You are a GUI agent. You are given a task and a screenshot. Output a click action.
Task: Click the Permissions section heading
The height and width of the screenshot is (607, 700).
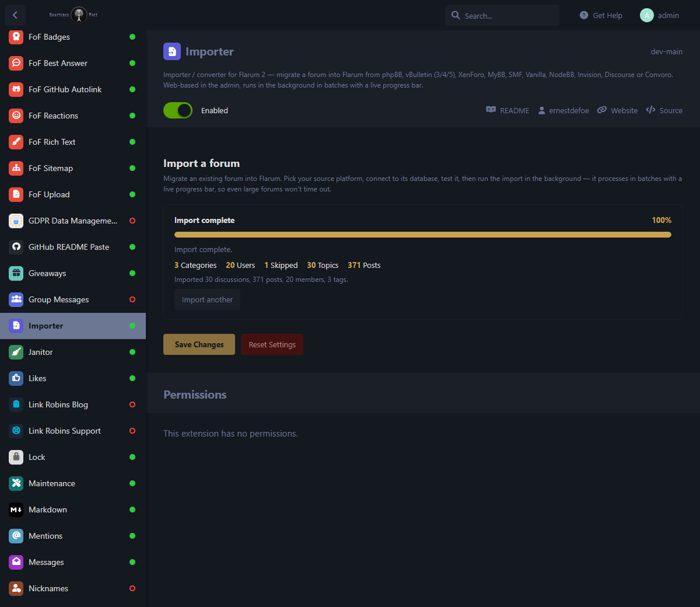195,395
